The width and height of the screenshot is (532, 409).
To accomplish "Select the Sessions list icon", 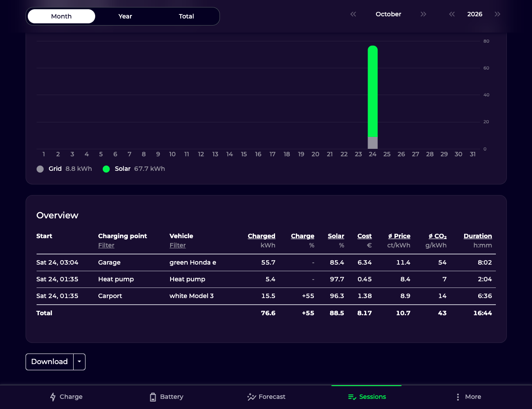I will click(352, 397).
